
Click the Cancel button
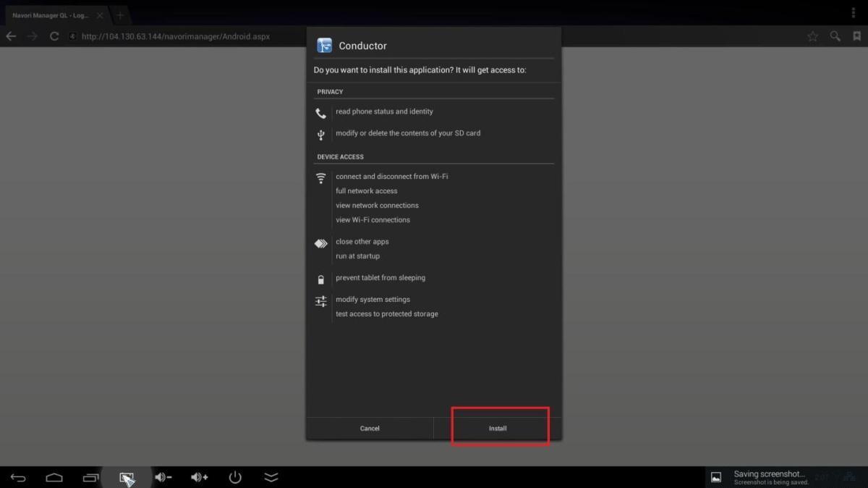click(370, 428)
